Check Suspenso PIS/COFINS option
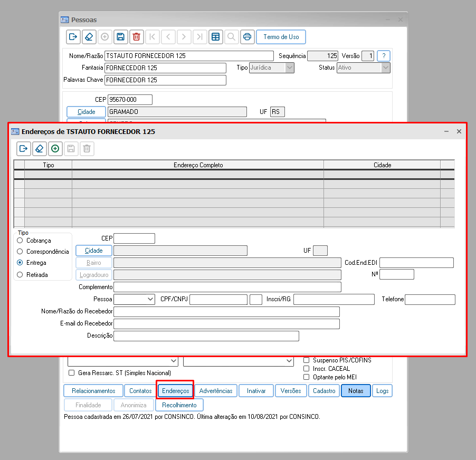Image resolution: width=476 pixels, height=460 pixels. click(307, 360)
